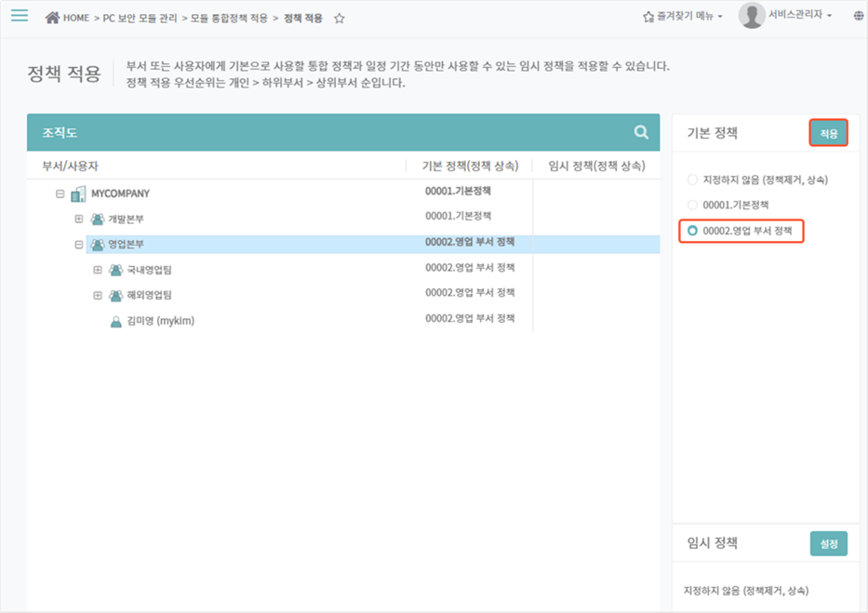868x613 pixels.
Task: Open the hamburger navigation menu
Action: (x=19, y=16)
